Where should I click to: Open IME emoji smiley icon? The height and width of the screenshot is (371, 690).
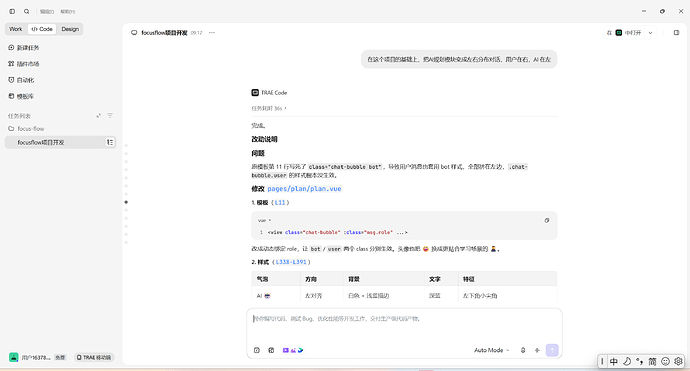click(665, 362)
